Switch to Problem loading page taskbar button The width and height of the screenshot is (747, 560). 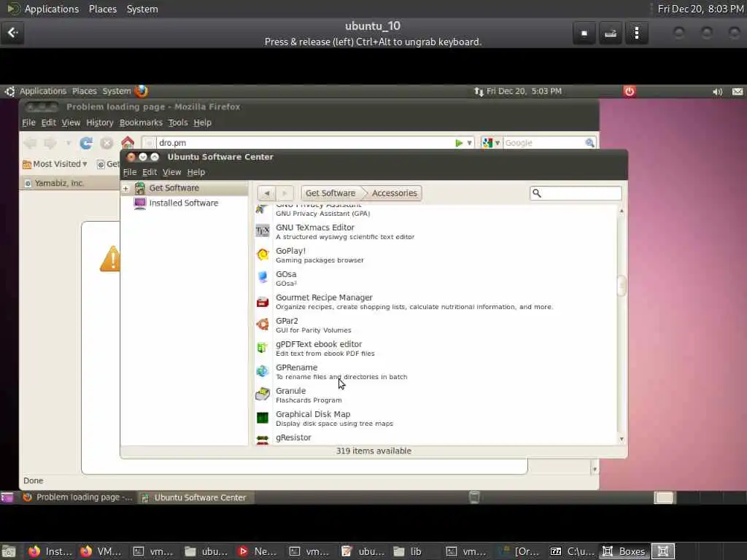[79, 497]
